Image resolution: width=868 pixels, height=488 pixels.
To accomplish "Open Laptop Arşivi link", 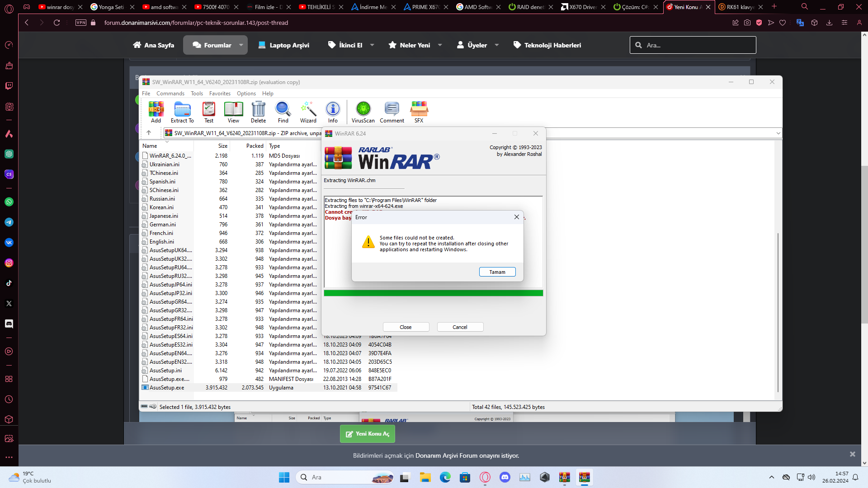I will (x=283, y=45).
